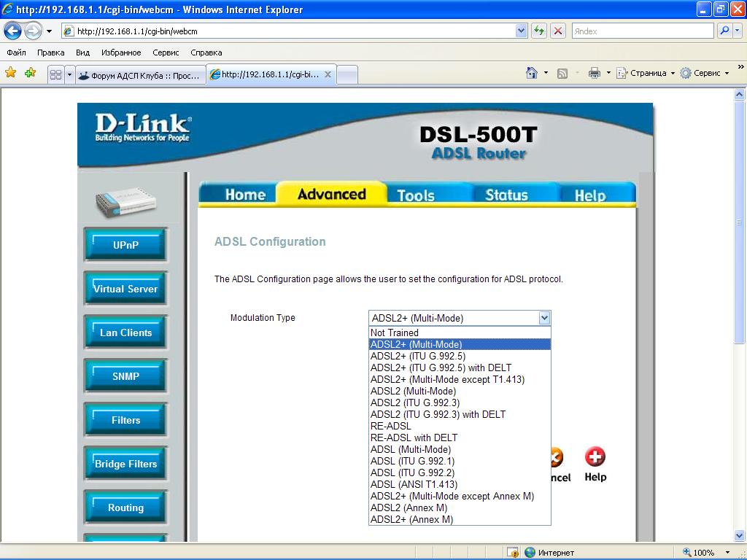Click the search magnifier icon

(724, 31)
